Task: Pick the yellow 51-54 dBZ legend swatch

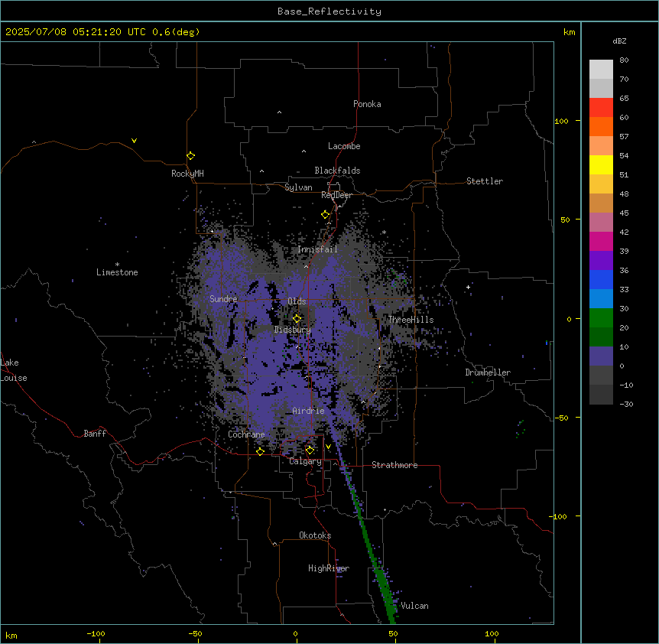Action: [601, 164]
